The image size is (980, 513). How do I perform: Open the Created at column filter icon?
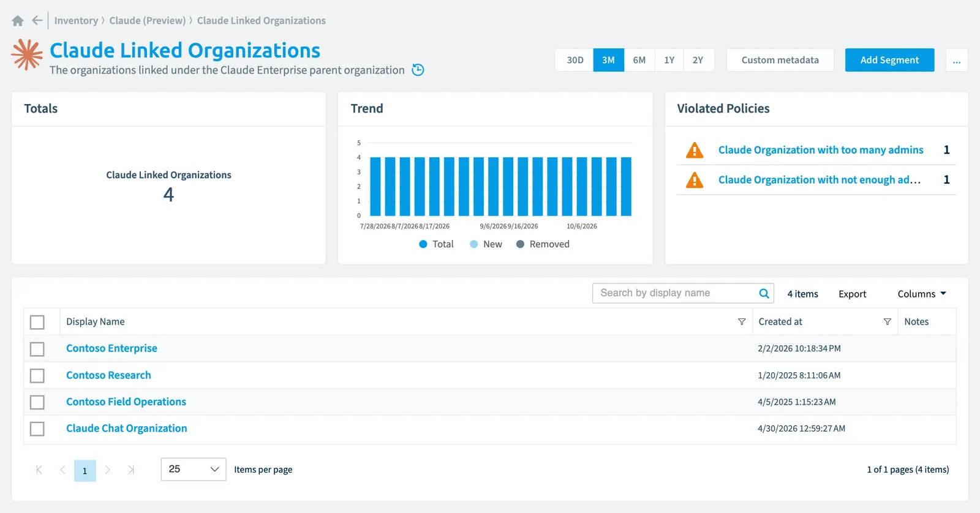[887, 321]
